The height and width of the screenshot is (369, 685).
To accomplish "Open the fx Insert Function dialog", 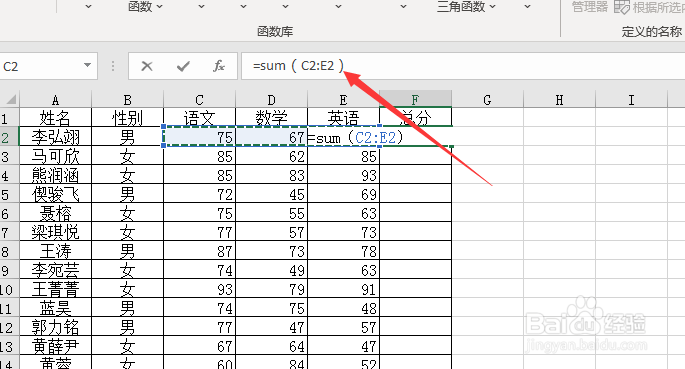I will point(219,66).
